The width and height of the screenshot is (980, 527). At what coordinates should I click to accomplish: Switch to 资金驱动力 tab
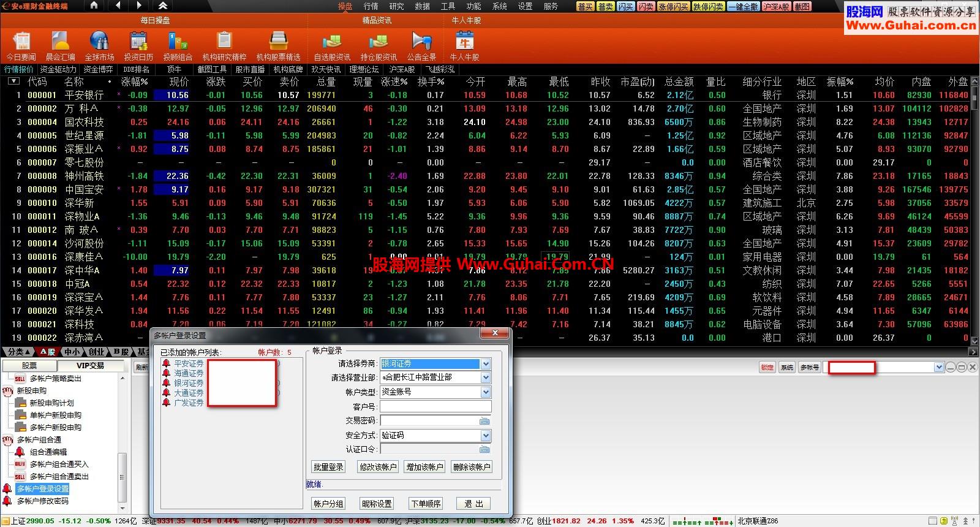click(x=58, y=69)
